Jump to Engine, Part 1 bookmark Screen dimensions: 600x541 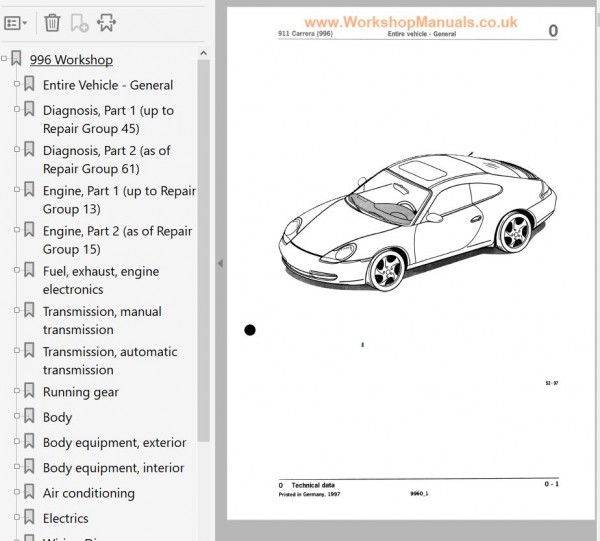coord(119,200)
